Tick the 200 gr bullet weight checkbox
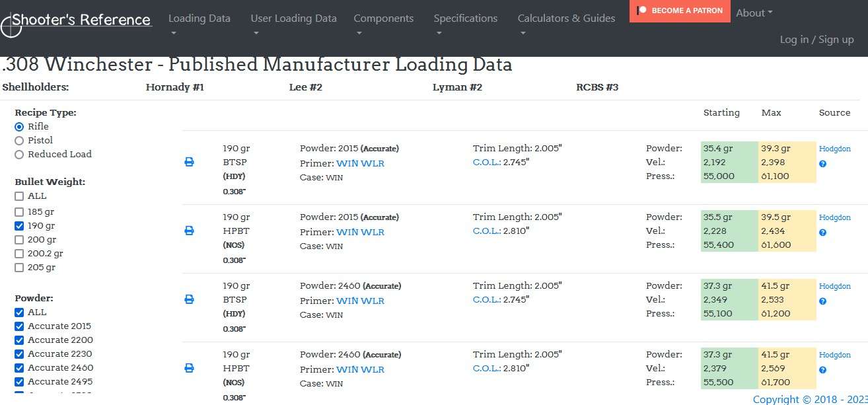 point(19,240)
